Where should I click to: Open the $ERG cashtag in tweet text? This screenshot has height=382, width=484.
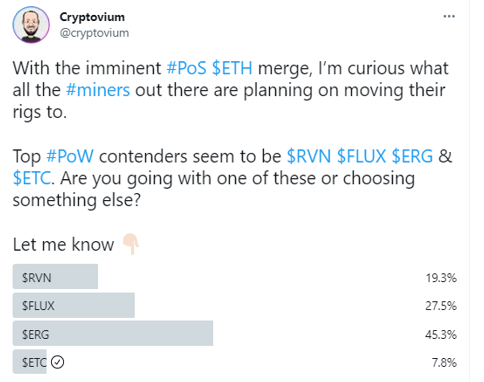tap(412, 156)
